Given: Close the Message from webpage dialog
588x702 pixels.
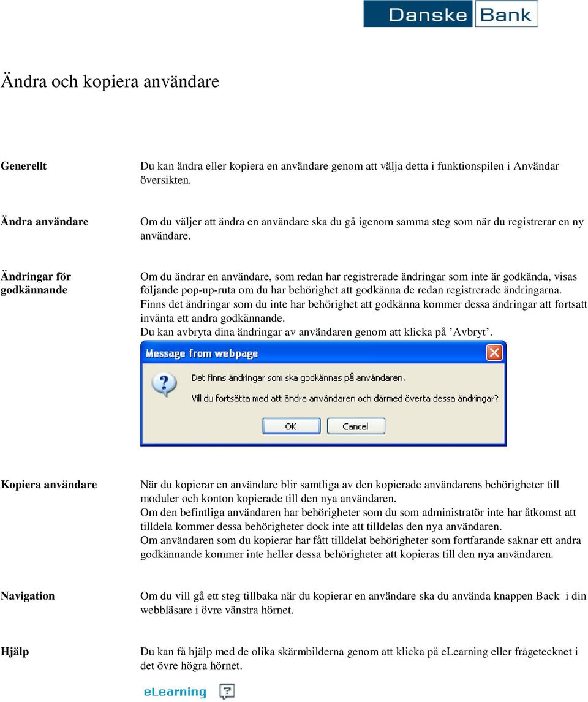Looking at the screenshot, I should (494, 353).
